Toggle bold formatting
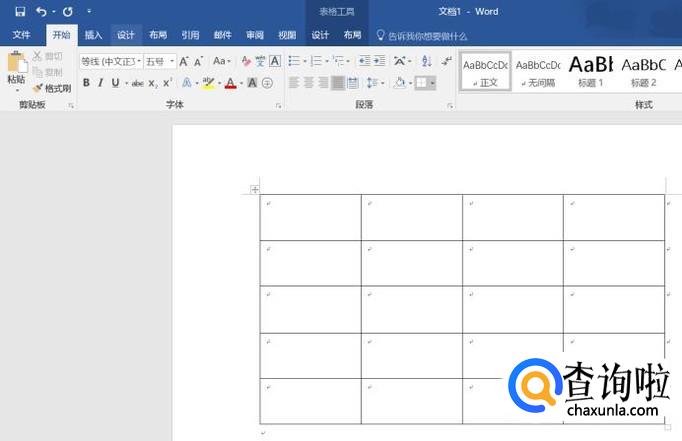Image resolution: width=682 pixels, height=441 pixels. pos(86,83)
